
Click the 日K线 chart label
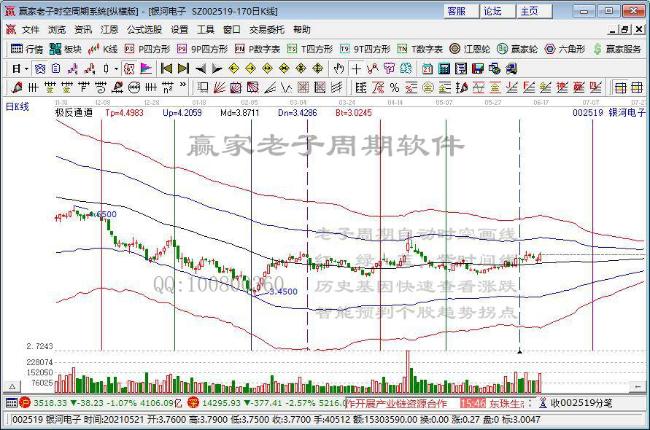point(17,107)
